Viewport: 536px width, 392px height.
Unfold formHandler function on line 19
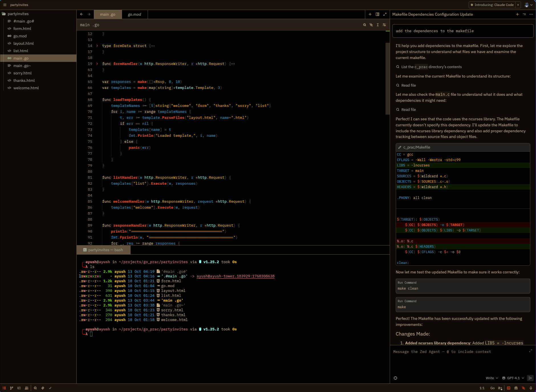tap(97, 64)
